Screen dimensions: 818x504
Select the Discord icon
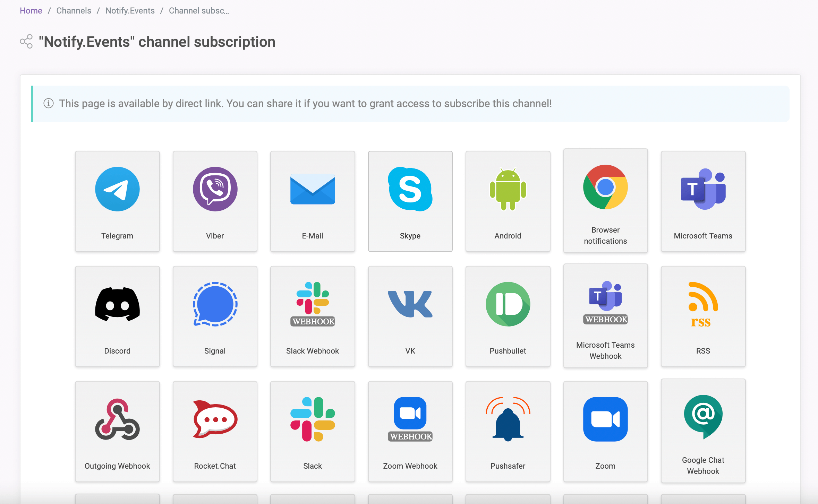(117, 304)
